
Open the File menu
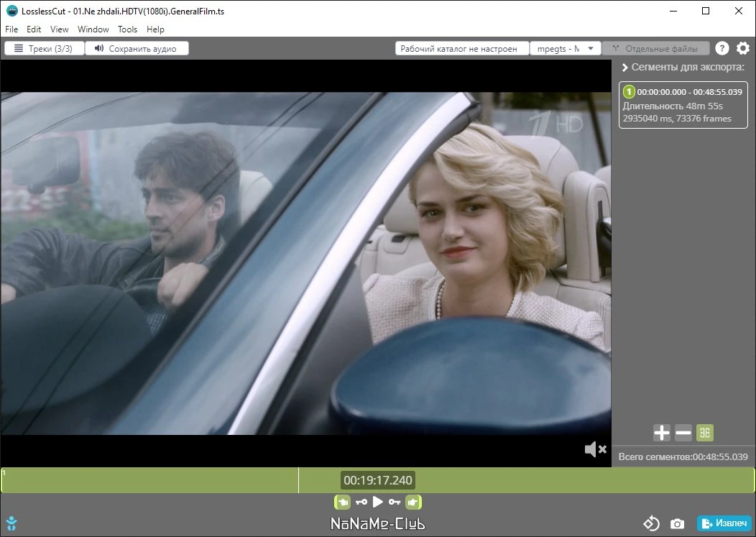tap(11, 29)
